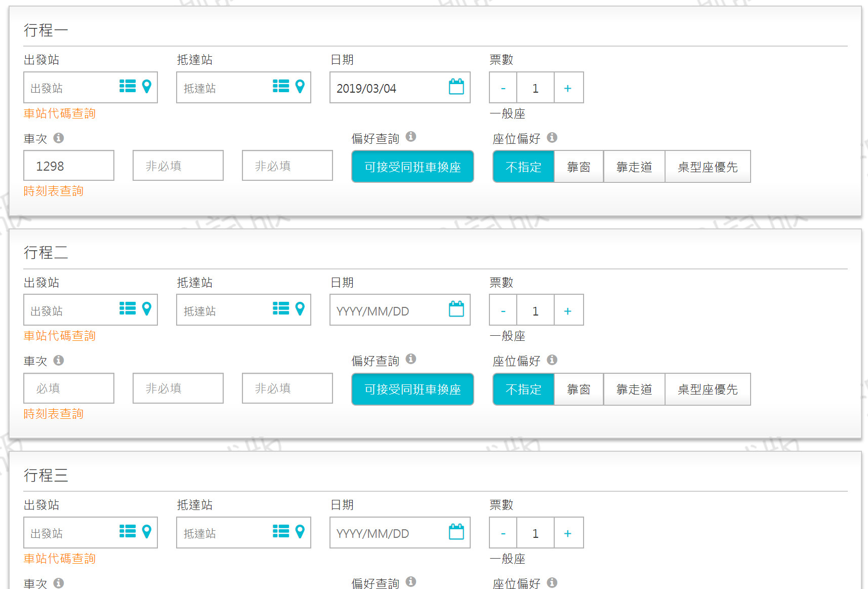Click map pin icon in 行程一 arrival station
868x589 pixels.
[300, 87]
